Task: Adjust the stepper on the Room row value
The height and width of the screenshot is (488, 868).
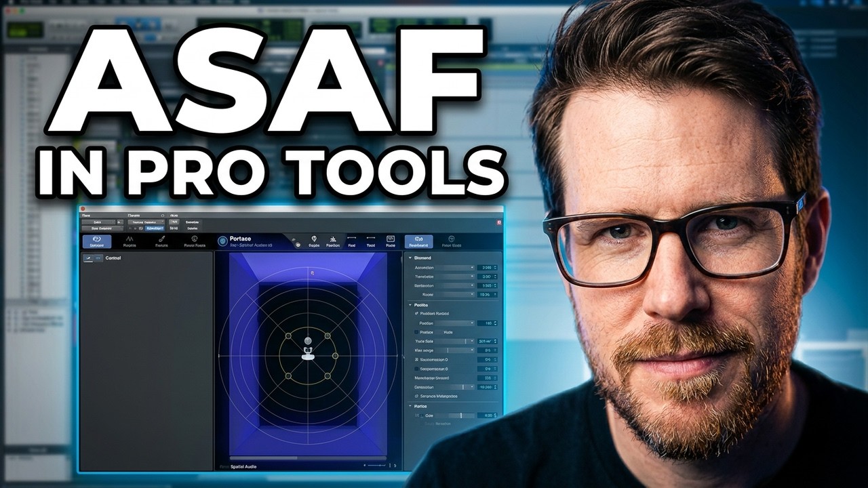Action: pyautogui.click(x=495, y=295)
